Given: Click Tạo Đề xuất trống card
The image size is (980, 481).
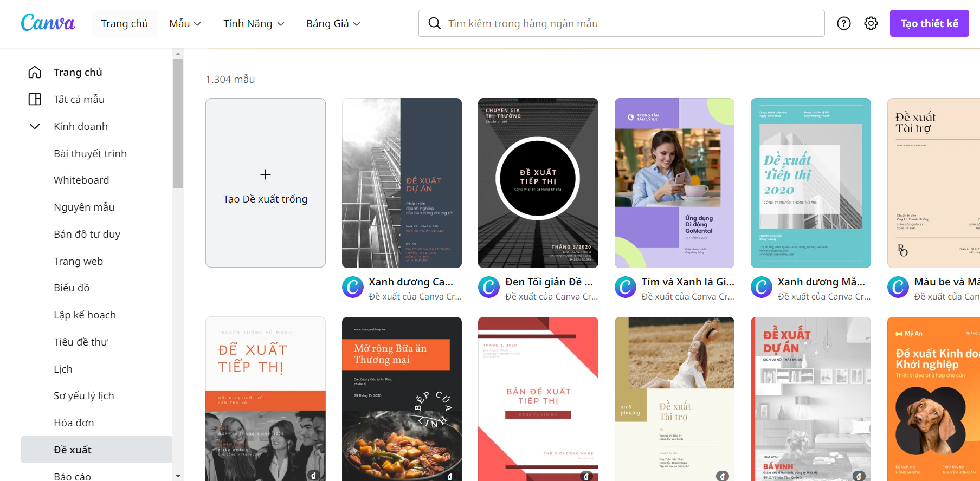Looking at the screenshot, I should [266, 183].
